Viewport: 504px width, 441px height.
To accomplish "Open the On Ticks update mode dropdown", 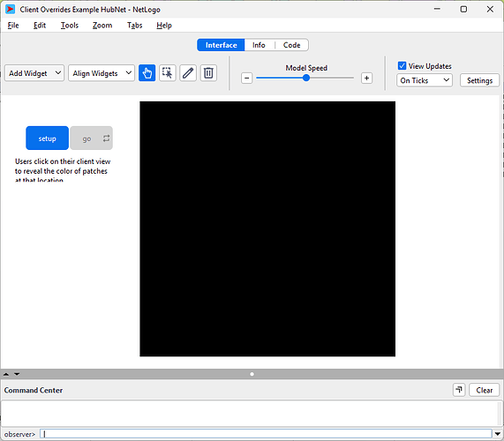I will 425,80.
